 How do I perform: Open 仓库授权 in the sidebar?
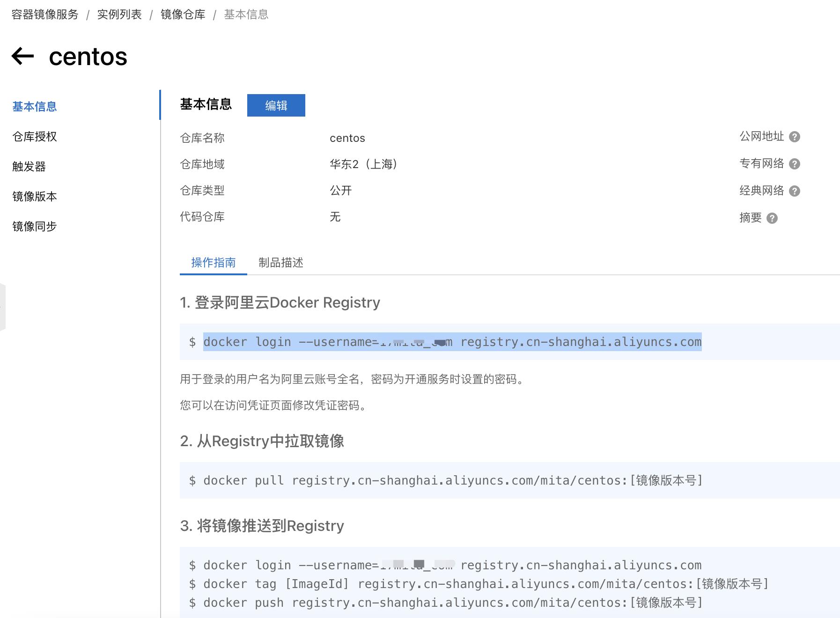[x=35, y=137]
